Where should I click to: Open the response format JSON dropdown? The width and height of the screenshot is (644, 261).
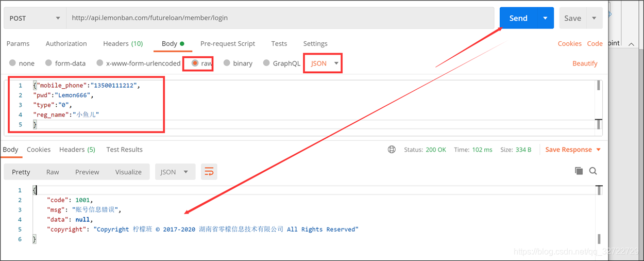coord(175,172)
